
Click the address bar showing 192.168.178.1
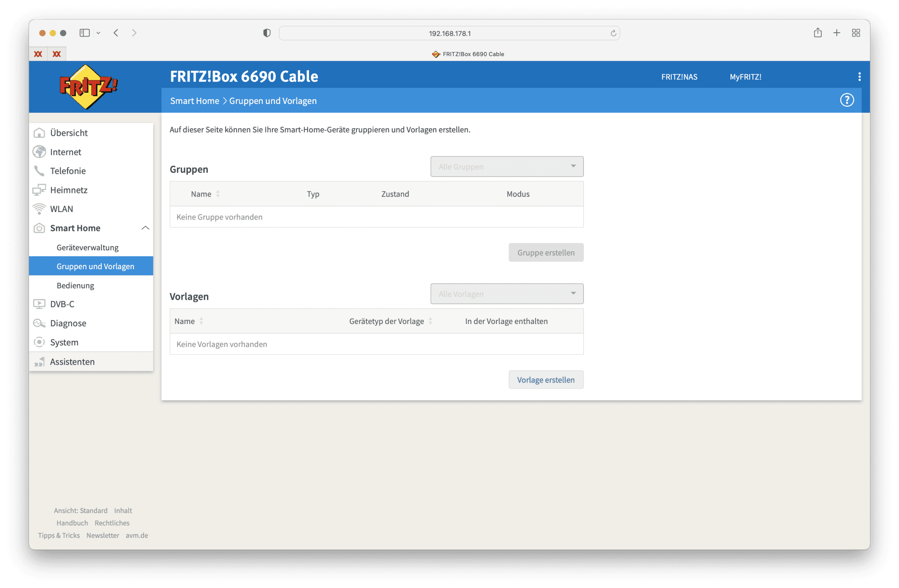click(449, 33)
